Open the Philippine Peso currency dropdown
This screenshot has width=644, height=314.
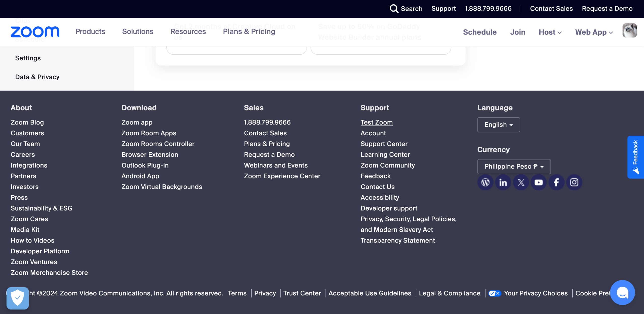click(x=514, y=167)
